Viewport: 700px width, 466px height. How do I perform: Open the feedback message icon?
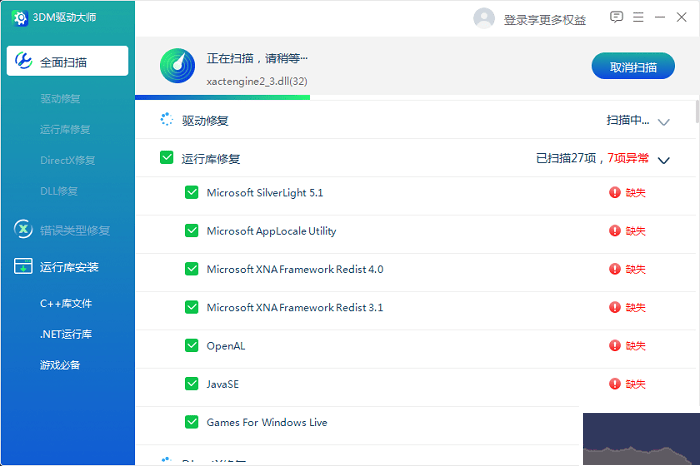point(616,17)
